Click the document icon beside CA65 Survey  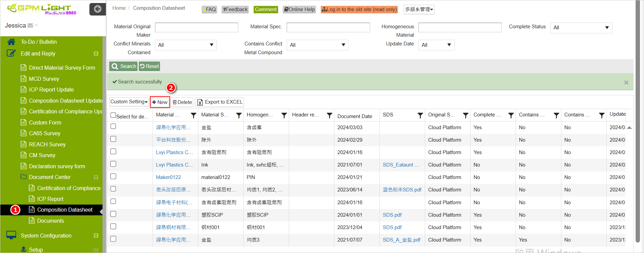tap(24, 133)
